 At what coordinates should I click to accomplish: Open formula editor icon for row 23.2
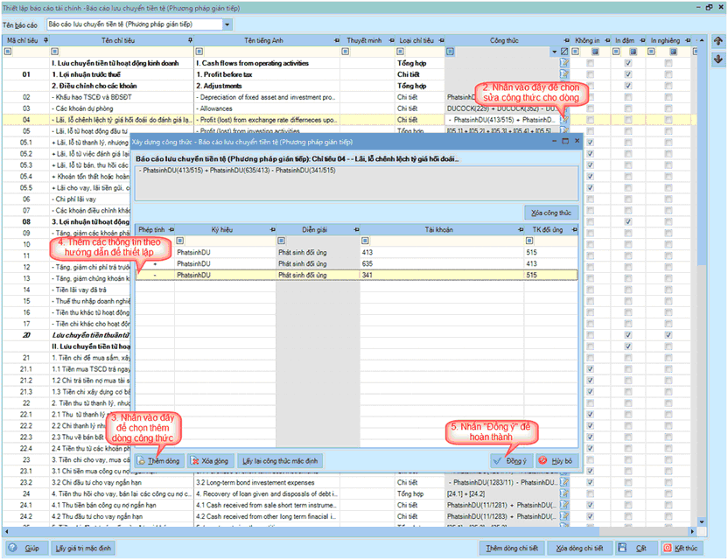[x=564, y=482]
